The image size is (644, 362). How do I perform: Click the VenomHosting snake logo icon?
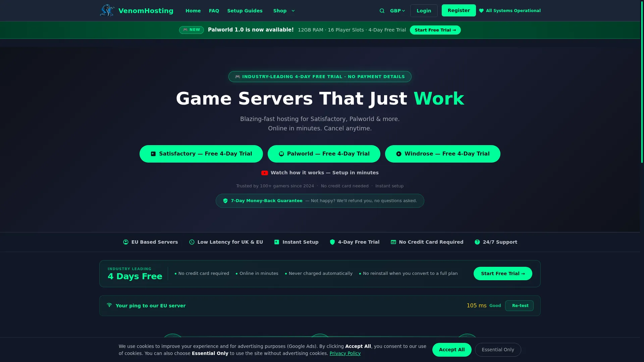107,10
